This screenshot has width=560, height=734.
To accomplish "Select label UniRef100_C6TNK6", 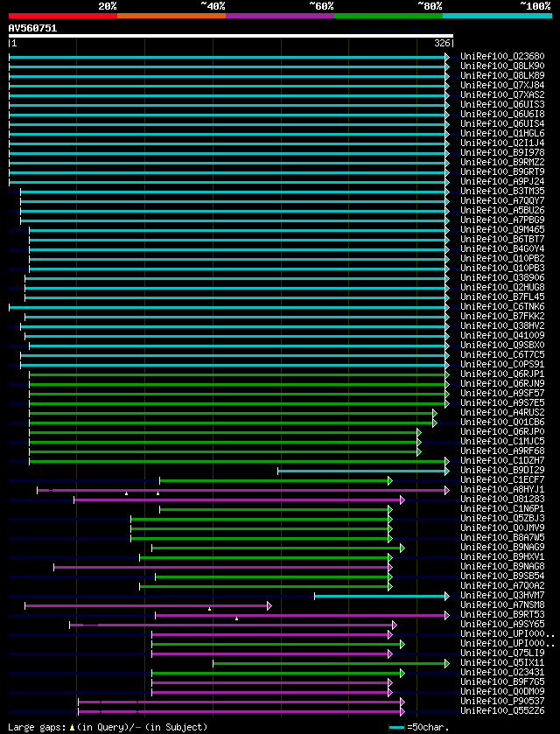I will (502, 306).
